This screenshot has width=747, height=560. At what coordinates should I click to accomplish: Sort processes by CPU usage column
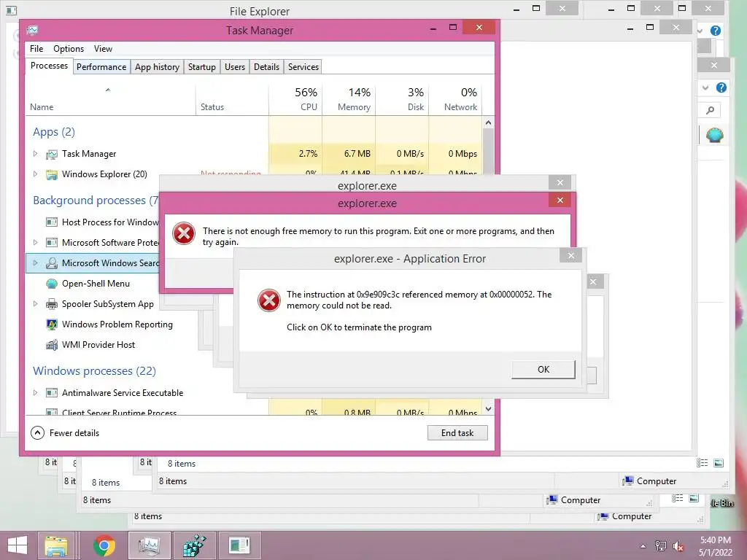point(296,99)
